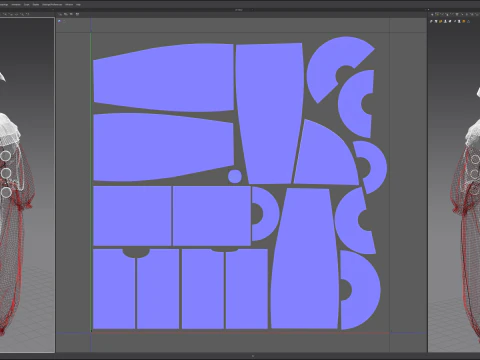Click first icon in right panel's lower toolbar
The image size is (480, 360).
pos(431,21)
